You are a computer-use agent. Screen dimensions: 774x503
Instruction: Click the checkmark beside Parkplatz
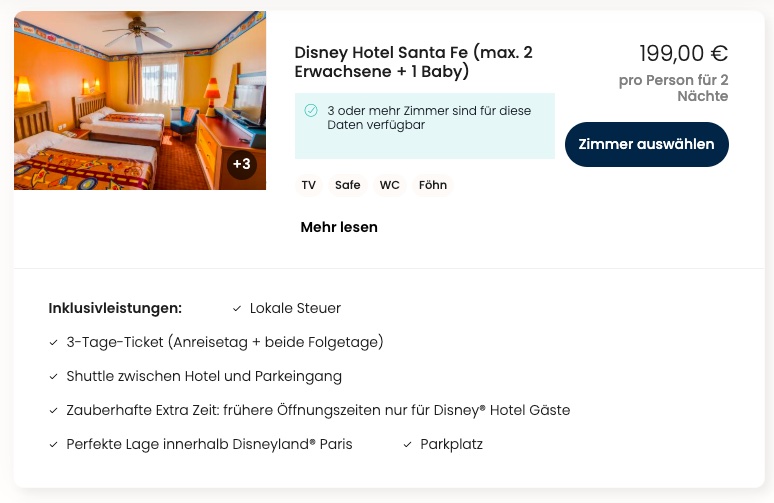[407, 445]
